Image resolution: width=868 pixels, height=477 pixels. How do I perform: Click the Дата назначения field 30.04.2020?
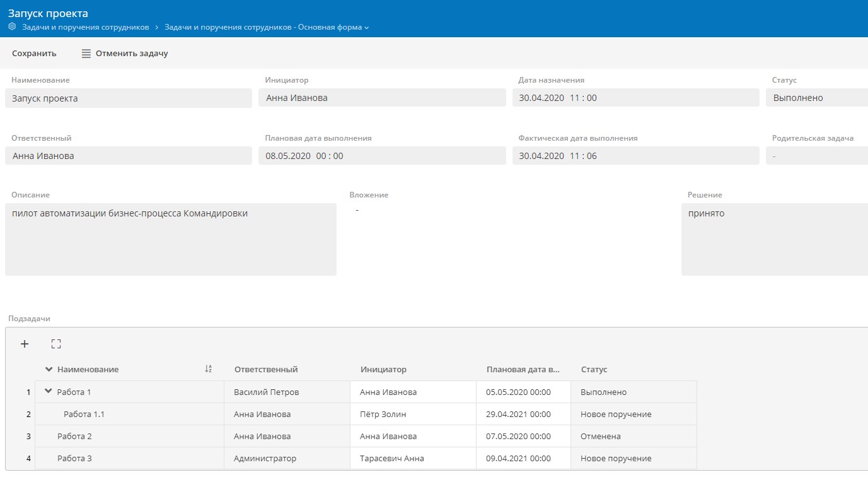pyautogui.click(x=635, y=98)
